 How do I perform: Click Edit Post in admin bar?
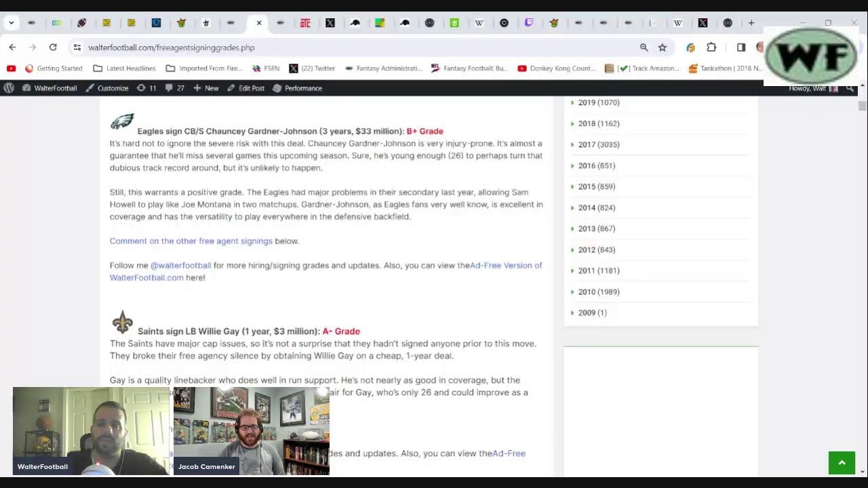coord(245,88)
